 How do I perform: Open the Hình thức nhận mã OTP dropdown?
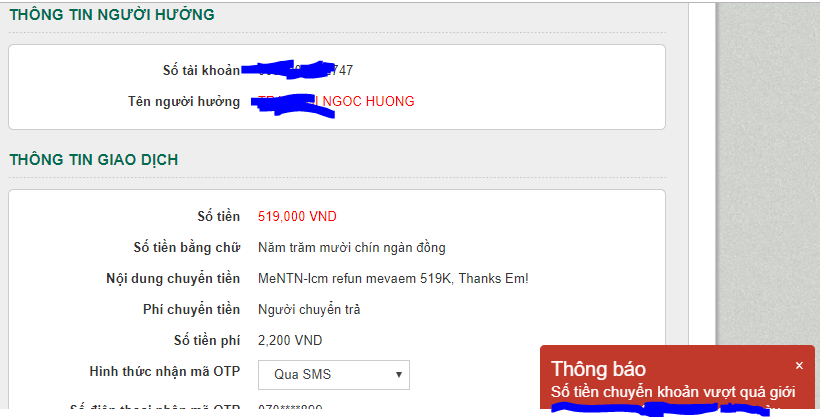point(334,375)
